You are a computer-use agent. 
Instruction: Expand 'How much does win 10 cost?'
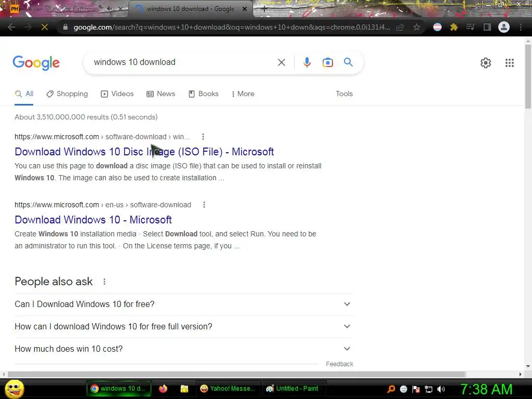coord(183,349)
